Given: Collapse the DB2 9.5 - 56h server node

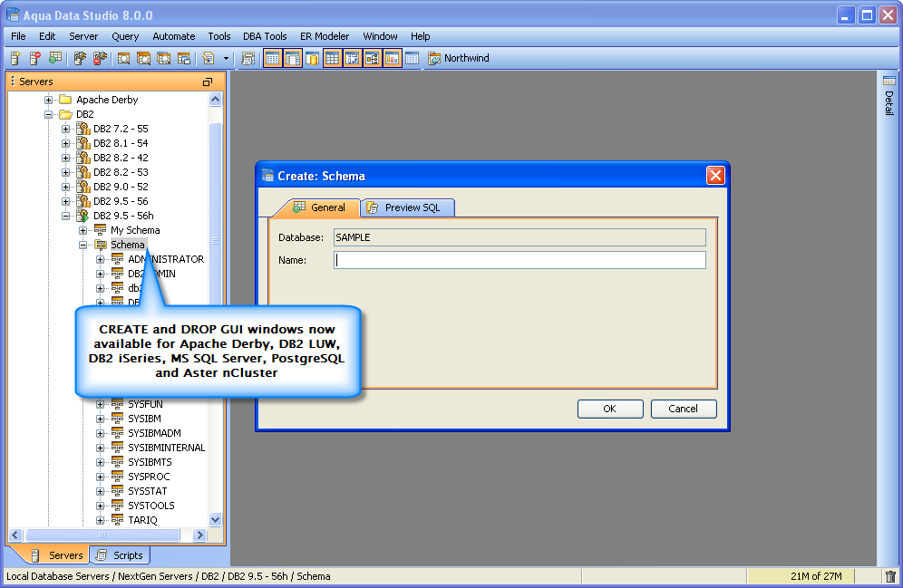Looking at the screenshot, I should 65,216.
